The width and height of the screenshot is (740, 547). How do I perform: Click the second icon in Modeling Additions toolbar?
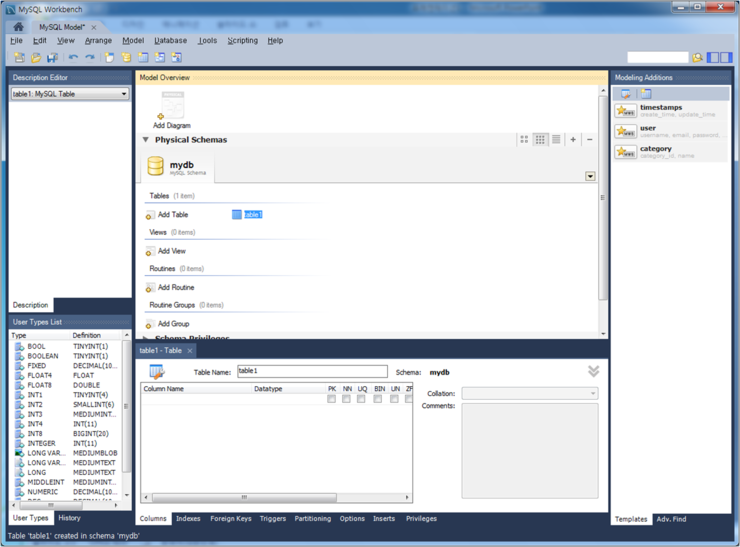646,94
